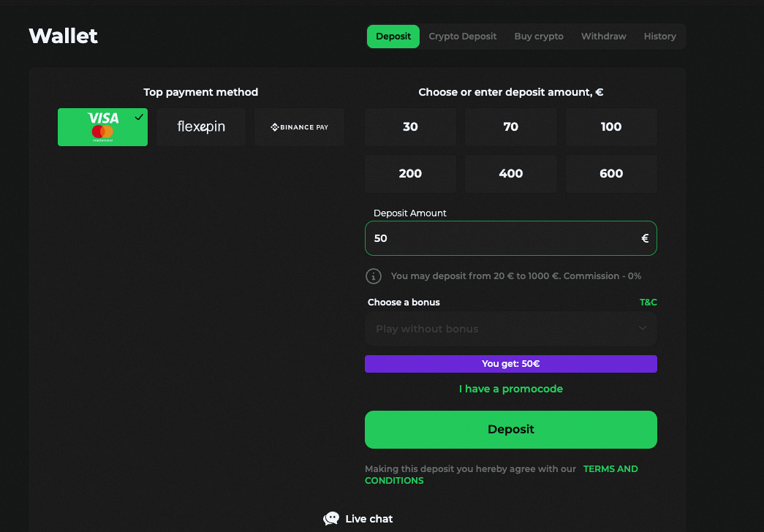Open the Crypto Deposit tab
Screen dimensions: 764x532
click(x=462, y=37)
